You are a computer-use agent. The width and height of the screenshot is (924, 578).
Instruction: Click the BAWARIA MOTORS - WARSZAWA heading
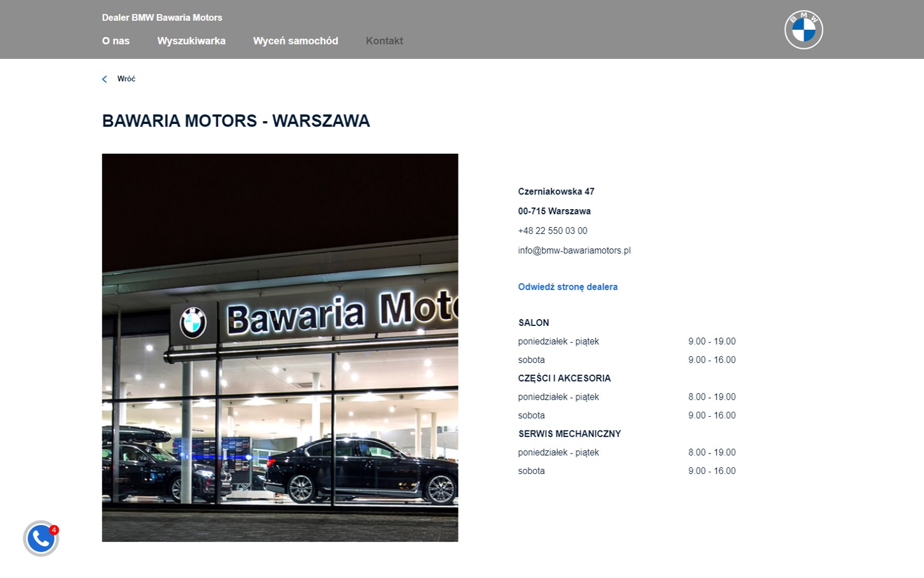point(235,121)
